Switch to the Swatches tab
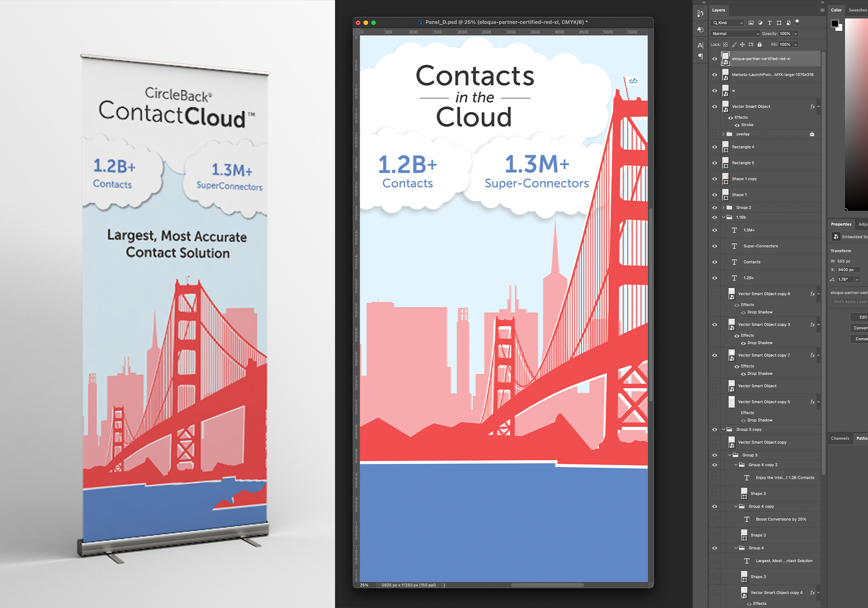Image resolution: width=868 pixels, height=608 pixels. (858, 10)
